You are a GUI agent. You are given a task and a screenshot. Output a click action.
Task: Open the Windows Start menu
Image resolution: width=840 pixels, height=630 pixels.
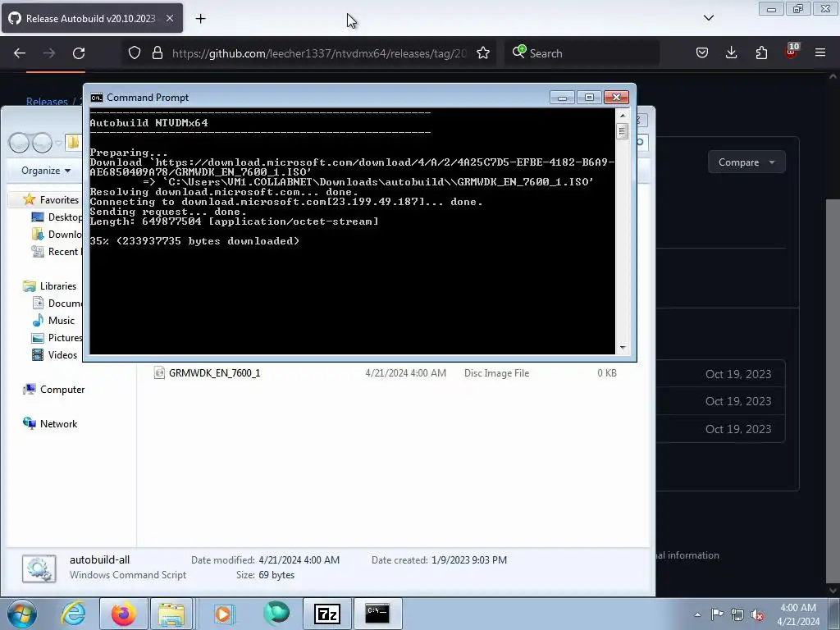pos(21,614)
